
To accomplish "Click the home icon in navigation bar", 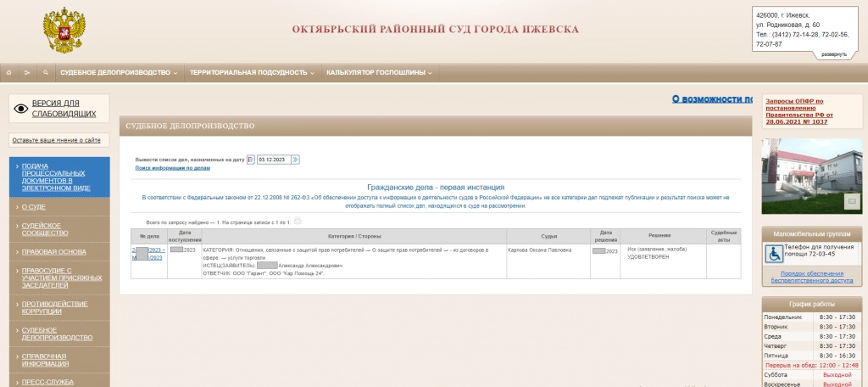I will (x=8, y=73).
